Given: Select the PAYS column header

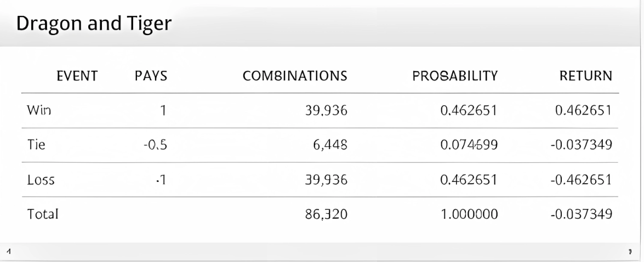Looking at the screenshot, I should pos(151,77).
